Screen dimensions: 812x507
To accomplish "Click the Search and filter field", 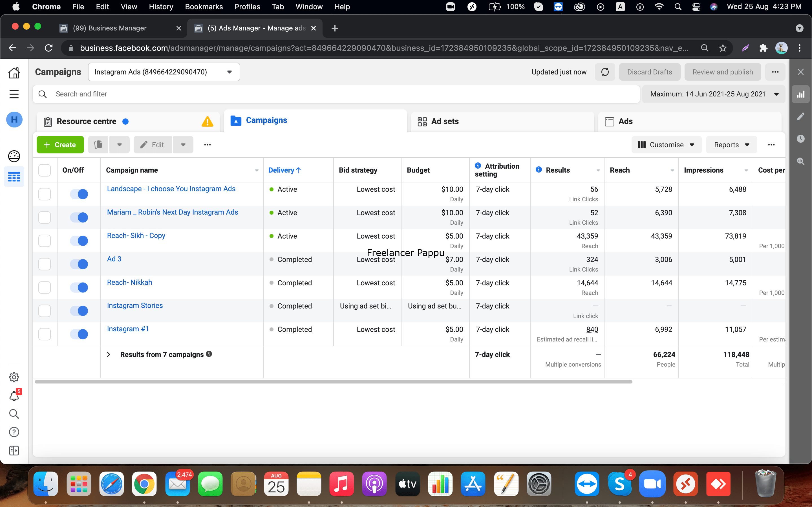I will pyautogui.click(x=336, y=94).
